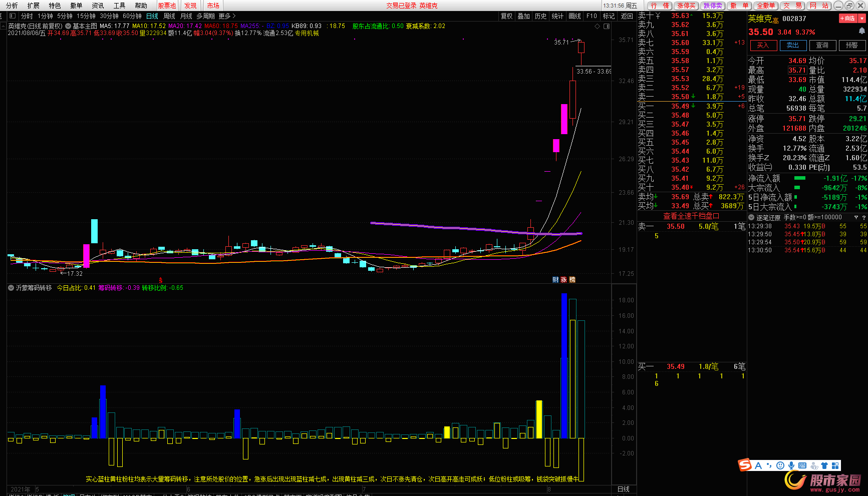Click the filter funnel icon in tick panel
Viewport: 868px width, 496px height.
(856, 218)
